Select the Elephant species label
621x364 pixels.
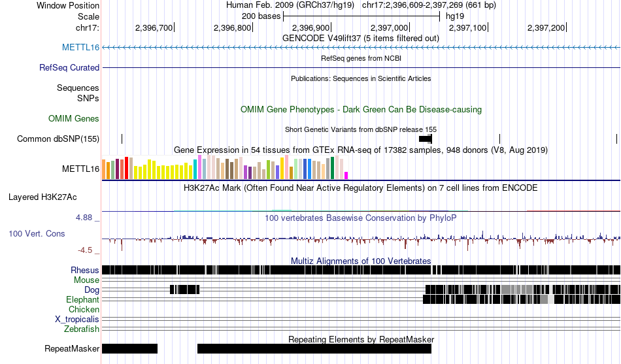click(82, 299)
